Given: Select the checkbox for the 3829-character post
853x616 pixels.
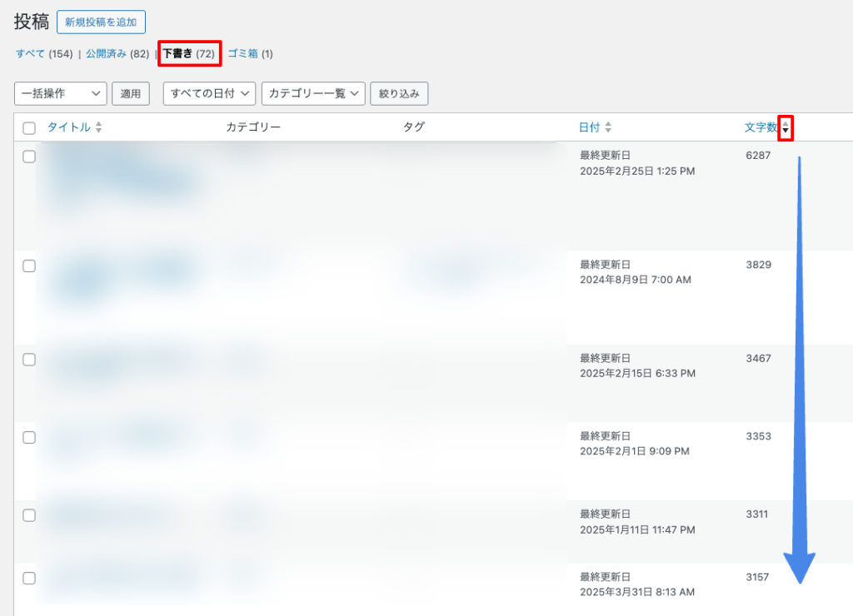Looking at the screenshot, I should (x=29, y=266).
